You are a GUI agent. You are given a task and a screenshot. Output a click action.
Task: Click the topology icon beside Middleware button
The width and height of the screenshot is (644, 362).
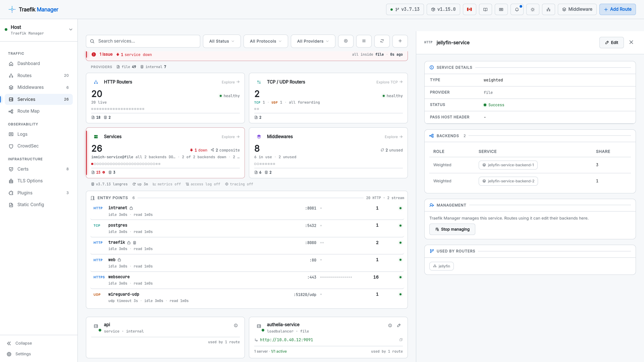[x=548, y=9]
